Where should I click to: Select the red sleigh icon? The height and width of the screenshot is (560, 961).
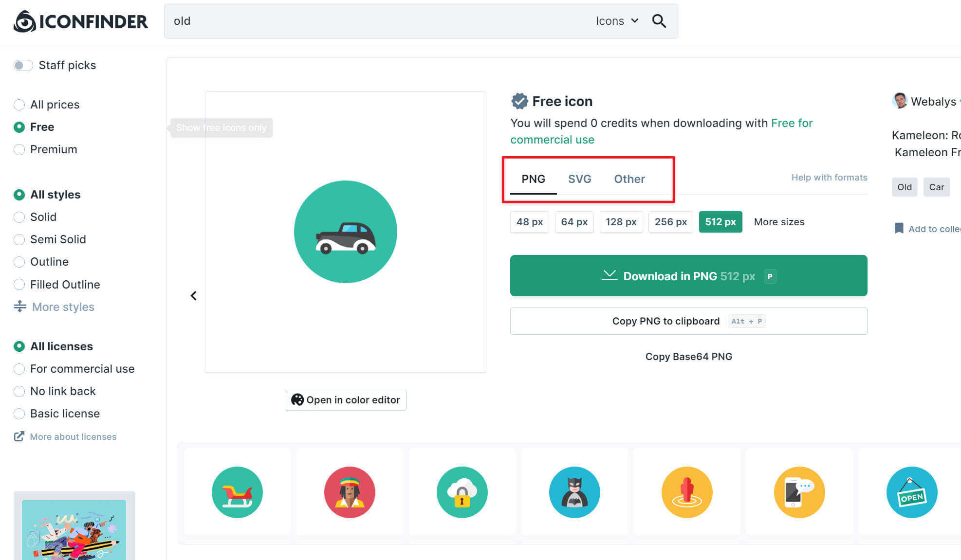click(237, 492)
